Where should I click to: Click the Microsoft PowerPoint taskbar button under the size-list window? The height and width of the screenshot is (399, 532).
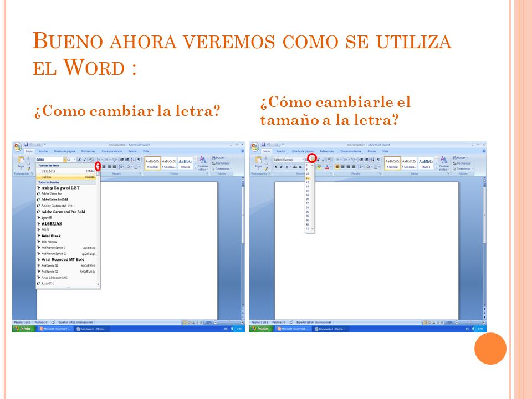[294, 329]
